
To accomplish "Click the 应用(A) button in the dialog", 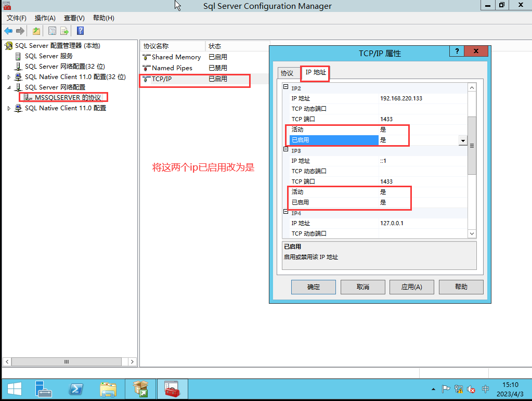I will coord(411,287).
